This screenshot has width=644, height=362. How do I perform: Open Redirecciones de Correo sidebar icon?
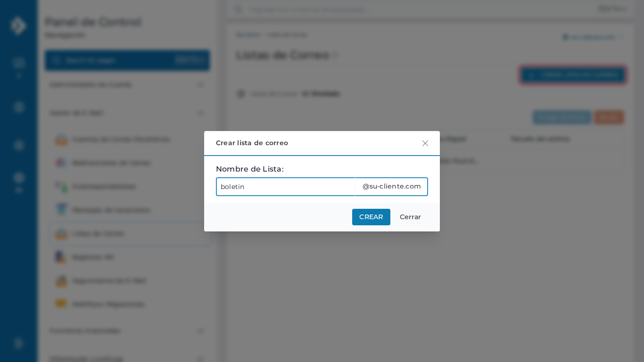coord(61,163)
